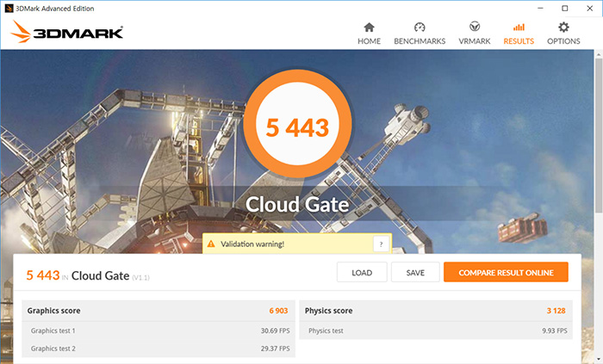Click the Results bar chart icon
Screen dimensions: 603x364
pyautogui.click(x=519, y=28)
